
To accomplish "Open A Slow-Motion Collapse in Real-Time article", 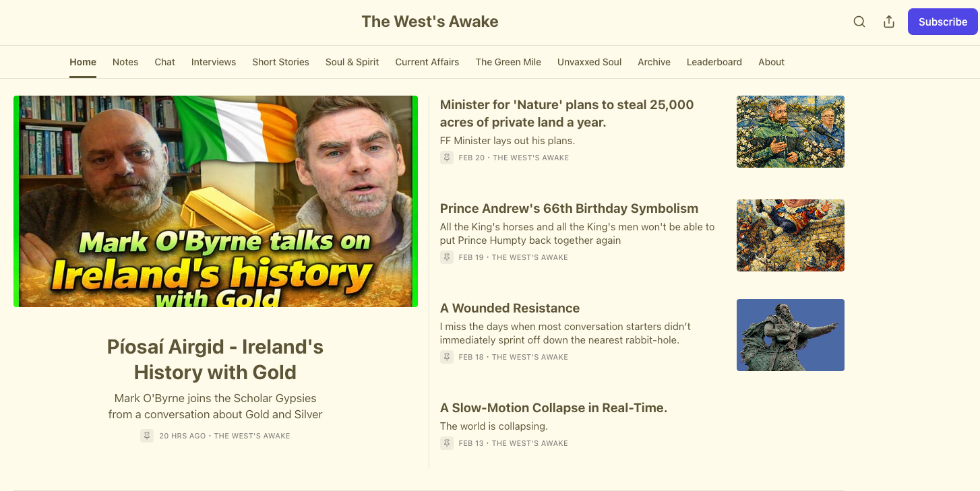I will tap(554, 408).
